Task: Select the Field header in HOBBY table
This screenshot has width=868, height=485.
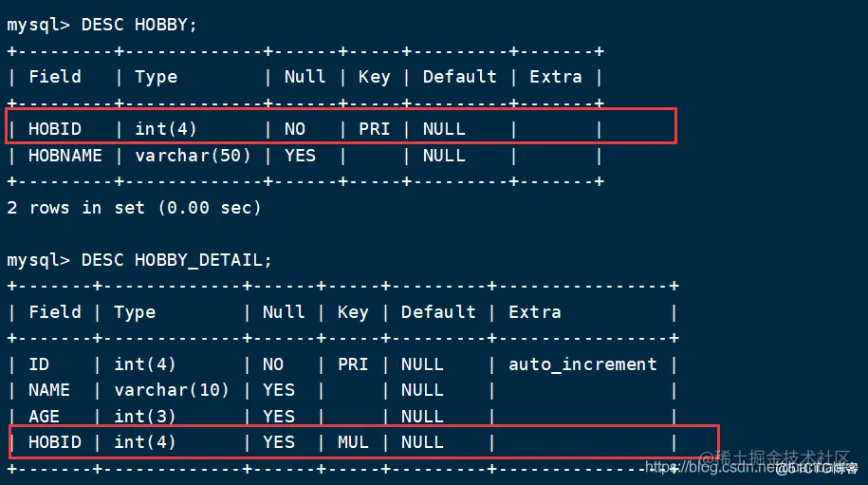Action: (x=55, y=76)
